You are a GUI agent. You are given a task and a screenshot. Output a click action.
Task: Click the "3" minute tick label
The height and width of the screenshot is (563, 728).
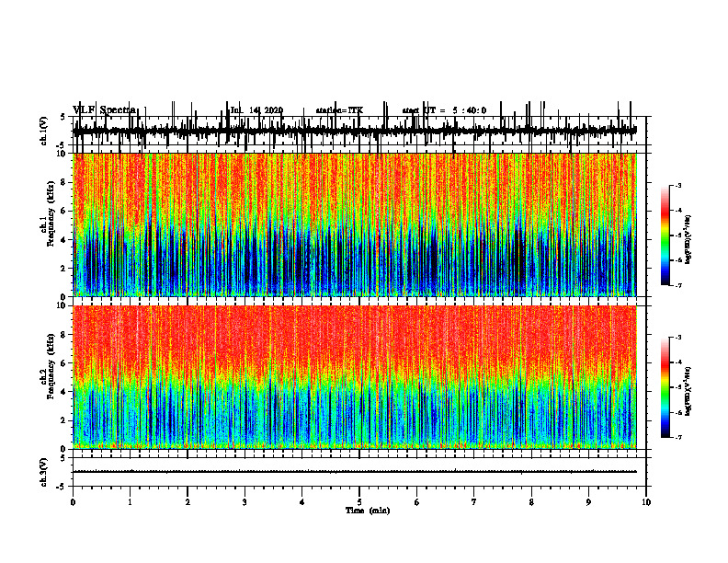point(245,502)
